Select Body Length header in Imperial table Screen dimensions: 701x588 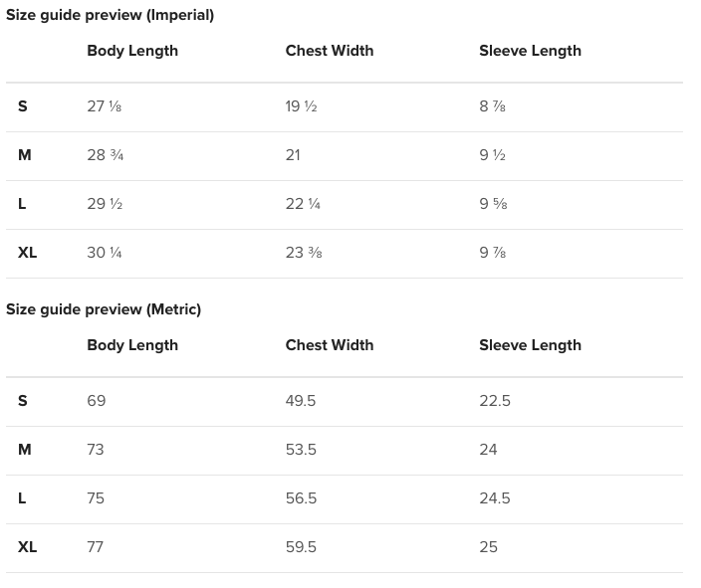point(132,51)
